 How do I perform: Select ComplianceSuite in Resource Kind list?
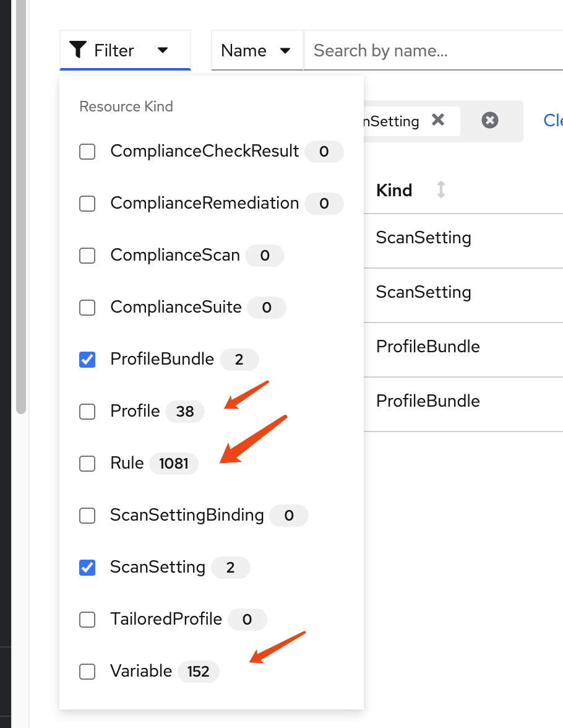(176, 307)
